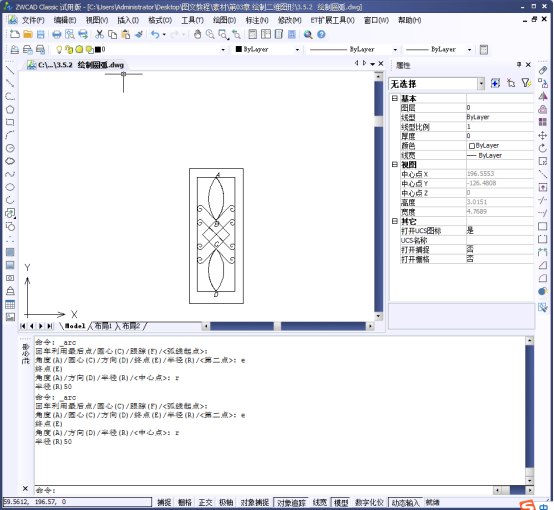Toggle 正交 ortho mode in status bar

pos(205,502)
